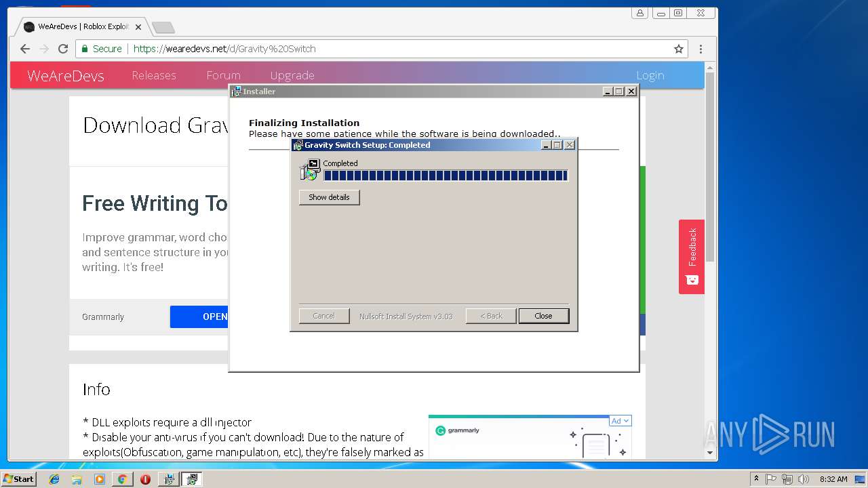Click Show details in the setup dialog
The width and height of the screenshot is (868, 488).
pyautogui.click(x=329, y=197)
